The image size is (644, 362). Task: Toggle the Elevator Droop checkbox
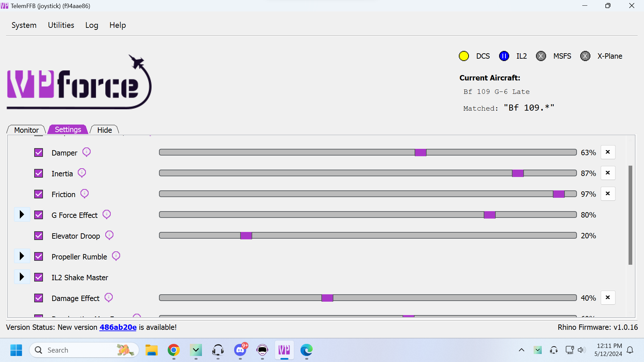point(39,236)
